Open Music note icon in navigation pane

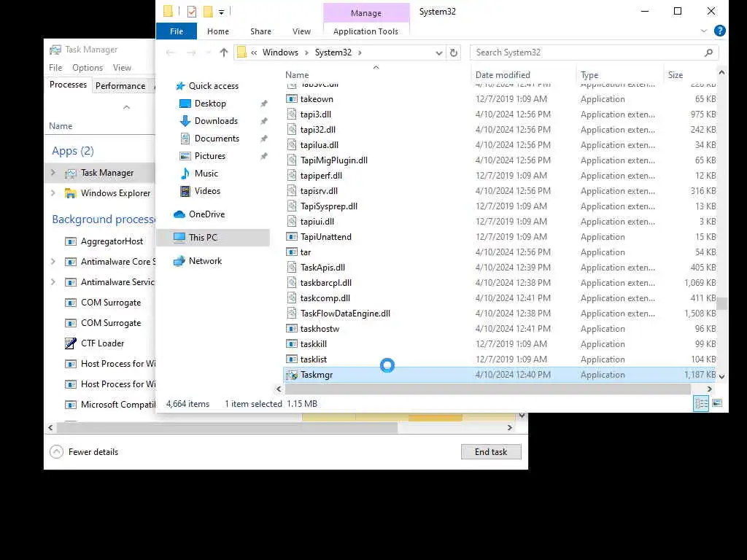coord(185,174)
